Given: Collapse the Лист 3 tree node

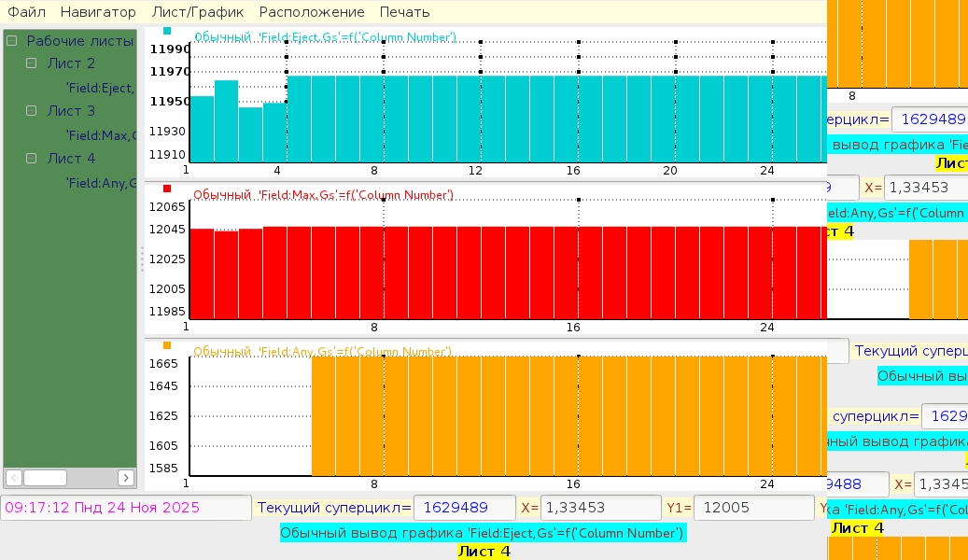Looking at the screenshot, I should pyautogui.click(x=32, y=111).
